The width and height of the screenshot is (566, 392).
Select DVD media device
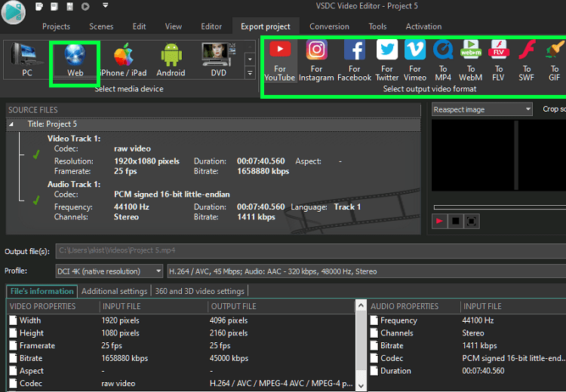click(x=218, y=60)
